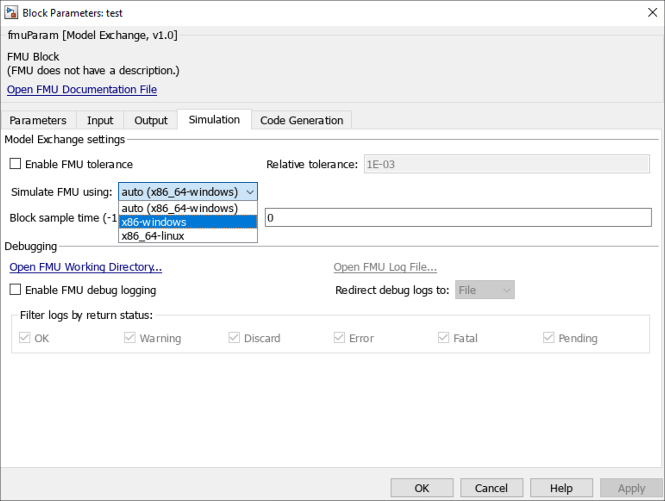Switch to the Input tab

[100, 120]
